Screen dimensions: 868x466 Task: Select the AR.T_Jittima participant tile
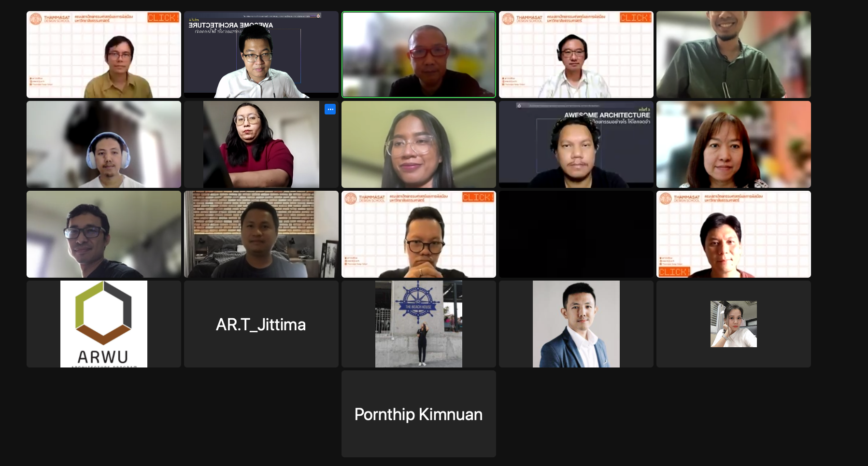(x=261, y=324)
